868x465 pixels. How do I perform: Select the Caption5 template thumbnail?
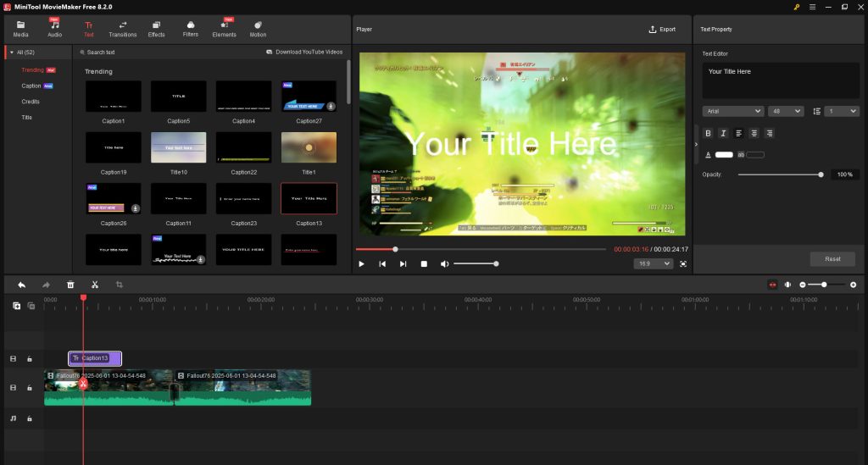(x=178, y=97)
